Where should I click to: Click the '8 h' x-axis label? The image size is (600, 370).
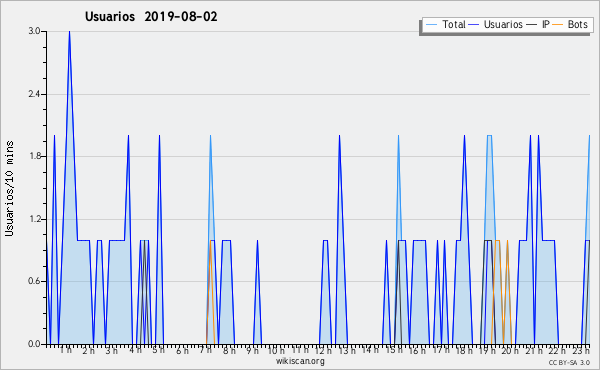pos(229,351)
